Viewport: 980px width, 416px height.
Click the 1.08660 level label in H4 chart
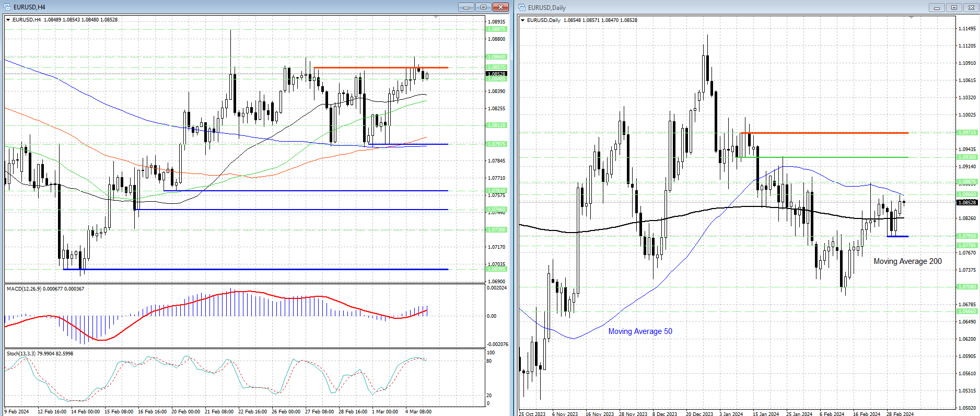pyautogui.click(x=496, y=56)
